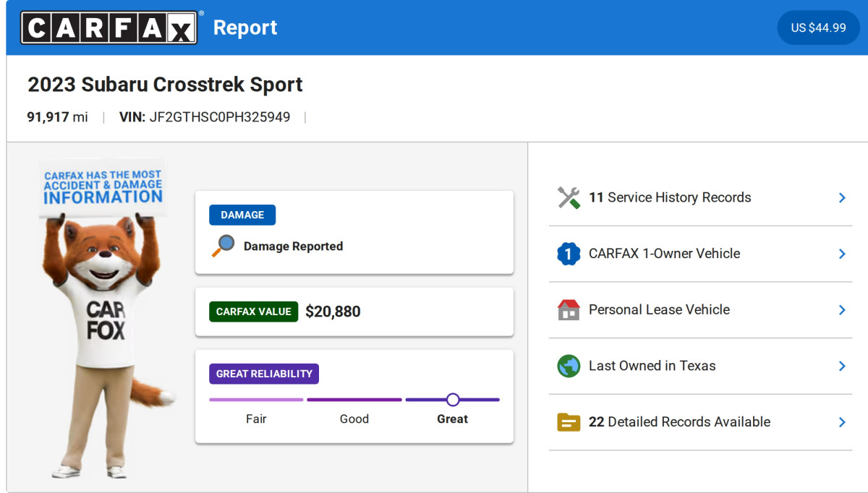Click the Good segment of reliability bar
Viewport: 868px width, 493px height.
tap(354, 400)
